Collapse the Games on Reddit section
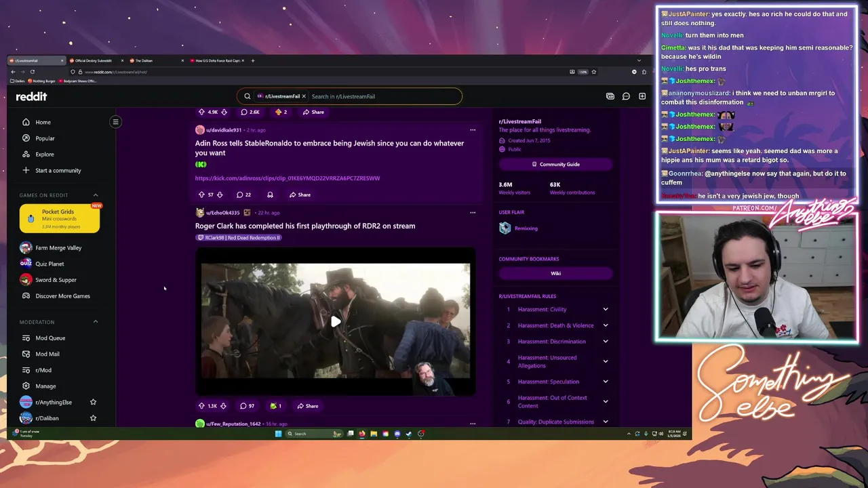Image resolution: width=868 pixels, height=488 pixels. 95,195
